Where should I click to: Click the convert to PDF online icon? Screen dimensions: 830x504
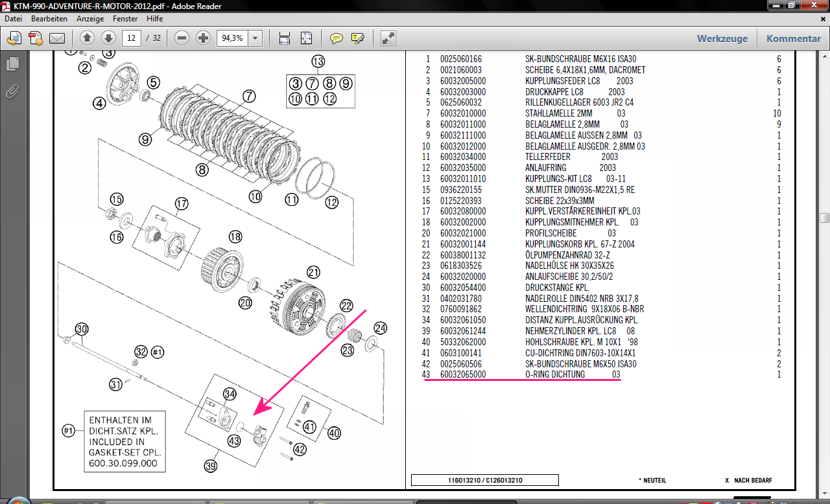click(14, 38)
